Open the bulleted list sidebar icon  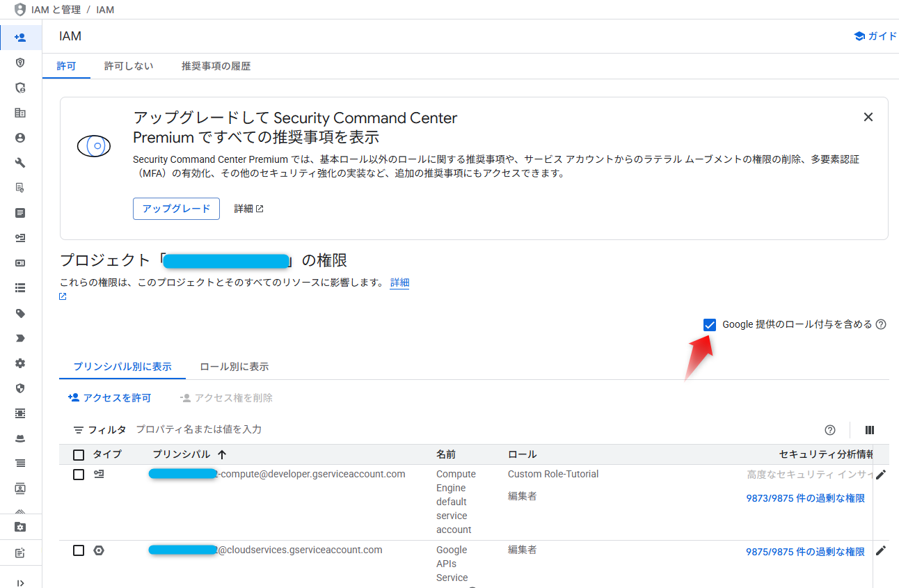click(x=20, y=288)
